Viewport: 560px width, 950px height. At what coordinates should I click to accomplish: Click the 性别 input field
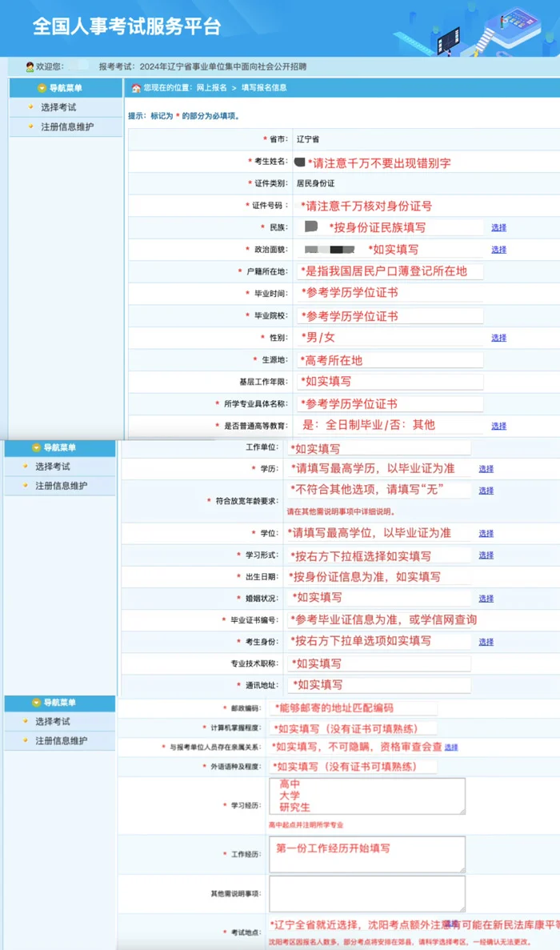pos(390,338)
